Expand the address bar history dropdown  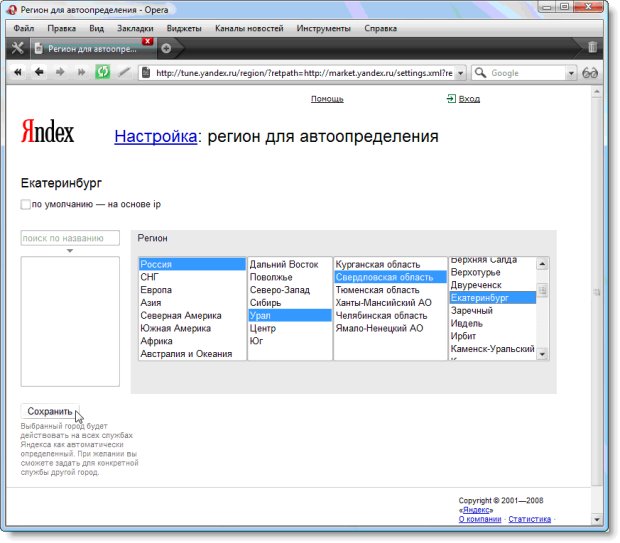pos(460,73)
